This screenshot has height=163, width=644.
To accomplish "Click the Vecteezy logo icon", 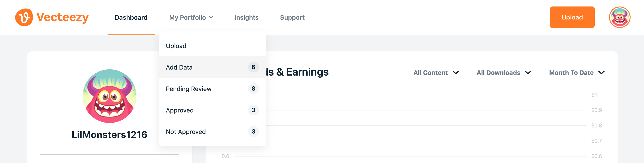I will click(24, 17).
